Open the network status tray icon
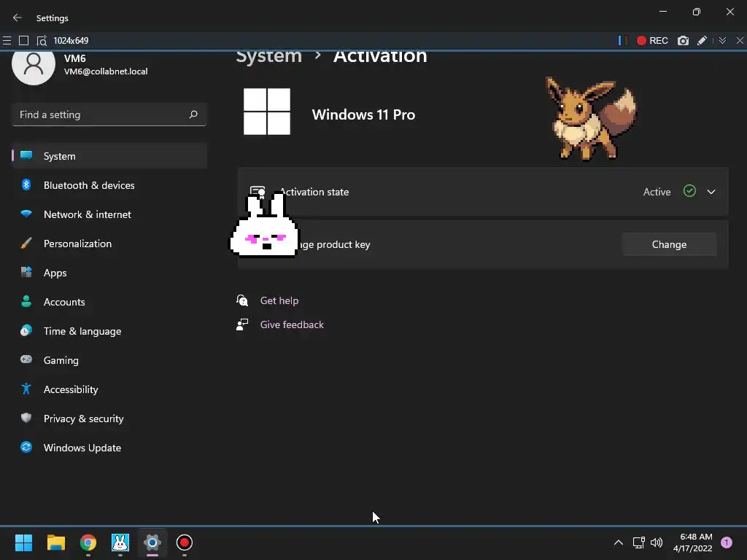Viewport: 747px width, 560px height. [639, 542]
